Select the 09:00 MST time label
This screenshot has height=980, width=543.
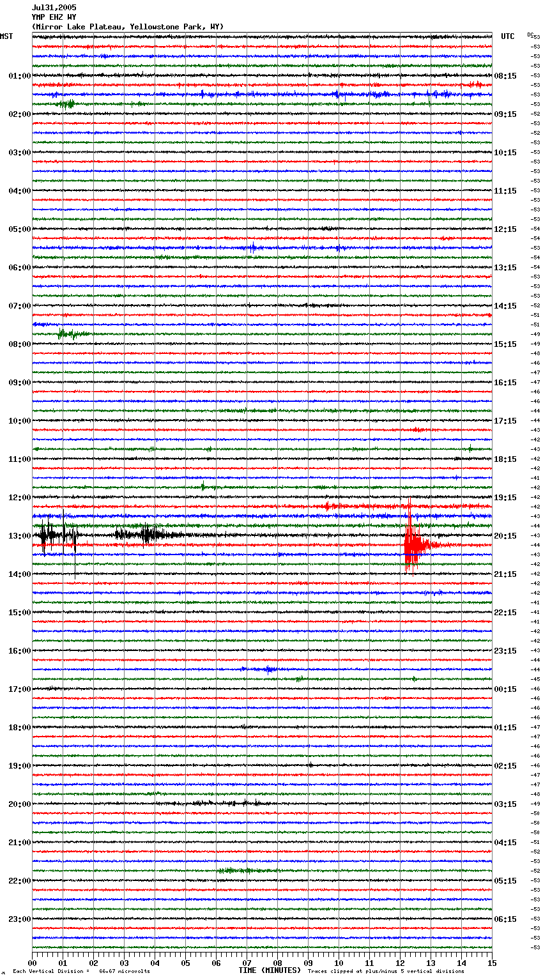click(x=20, y=383)
